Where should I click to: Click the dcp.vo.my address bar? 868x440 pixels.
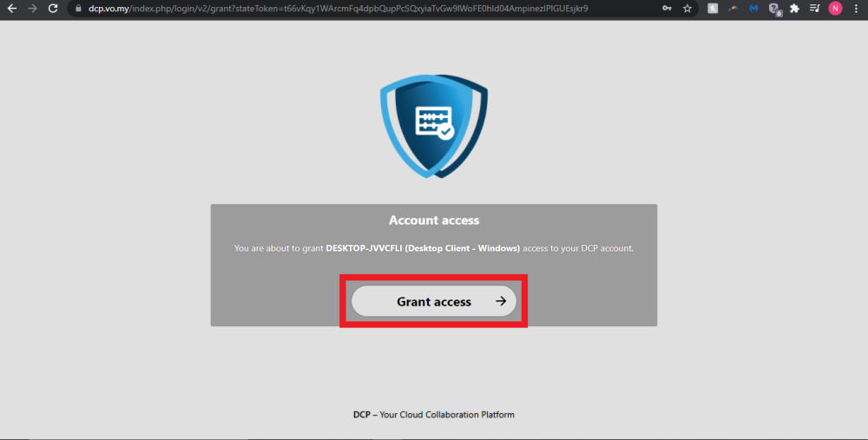tap(347, 9)
